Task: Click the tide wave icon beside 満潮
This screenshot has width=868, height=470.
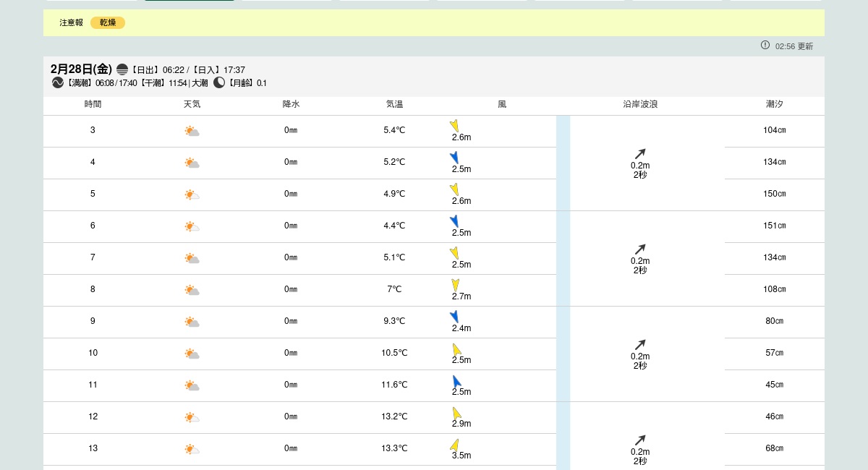Action: click(58, 83)
